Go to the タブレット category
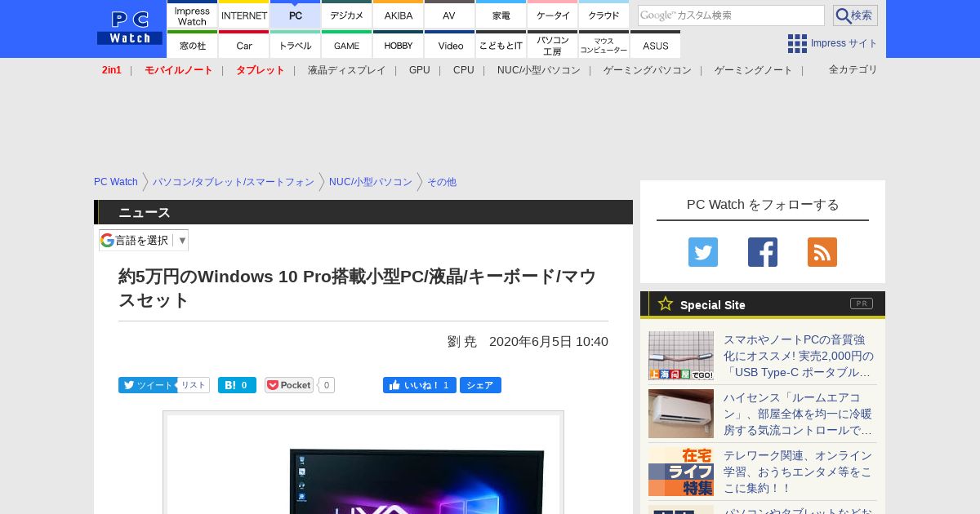Screen dimensions: 980x514 (x=261, y=70)
